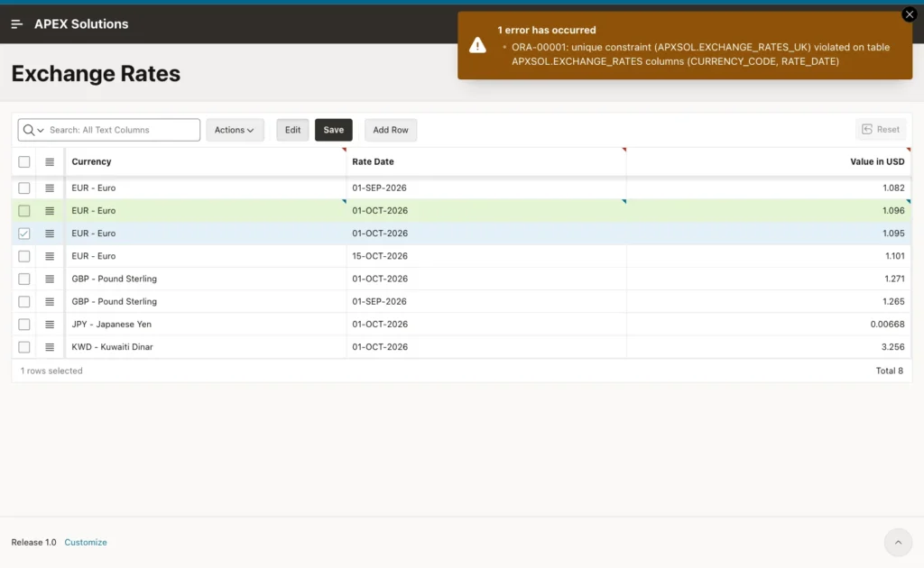This screenshot has height=568, width=924.
Task: Click the Rate Date column header
Action: coord(486,162)
